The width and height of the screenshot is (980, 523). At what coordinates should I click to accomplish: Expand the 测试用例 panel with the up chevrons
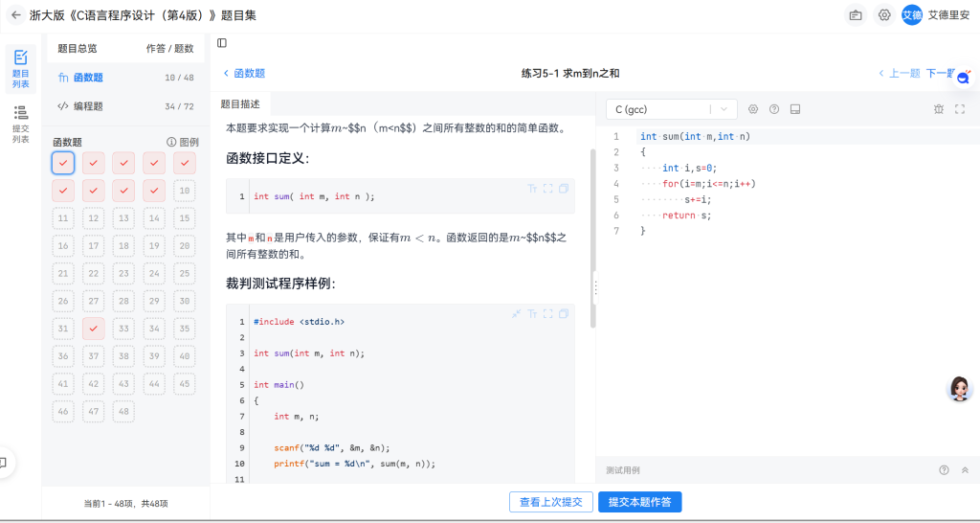pyautogui.click(x=965, y=470)
